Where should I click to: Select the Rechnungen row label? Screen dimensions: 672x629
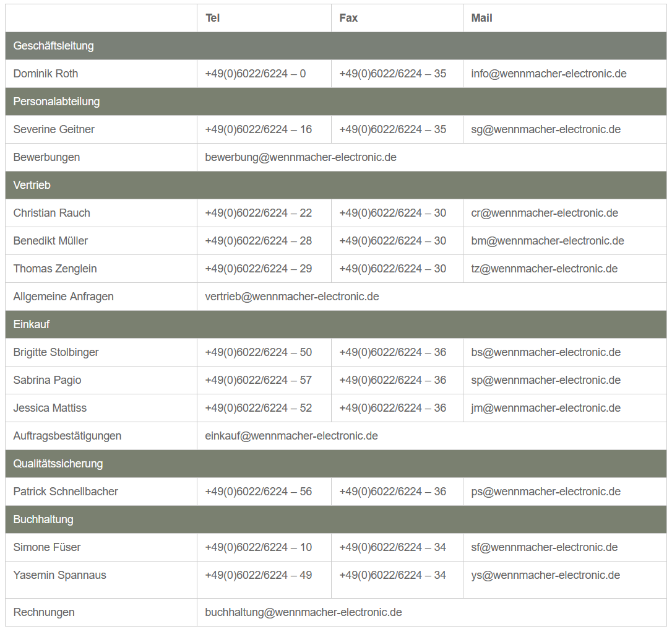coord(44,612)
